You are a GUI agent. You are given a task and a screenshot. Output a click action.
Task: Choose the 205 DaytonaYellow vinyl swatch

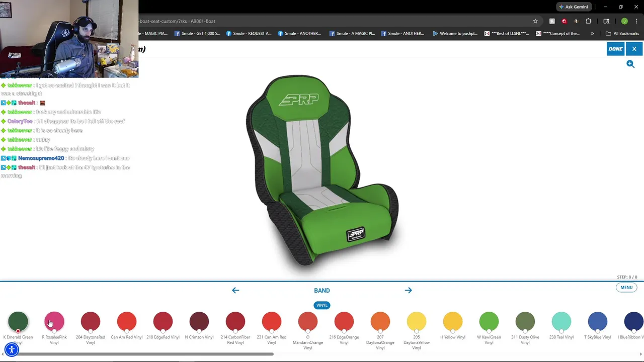[x=417, y=322]
